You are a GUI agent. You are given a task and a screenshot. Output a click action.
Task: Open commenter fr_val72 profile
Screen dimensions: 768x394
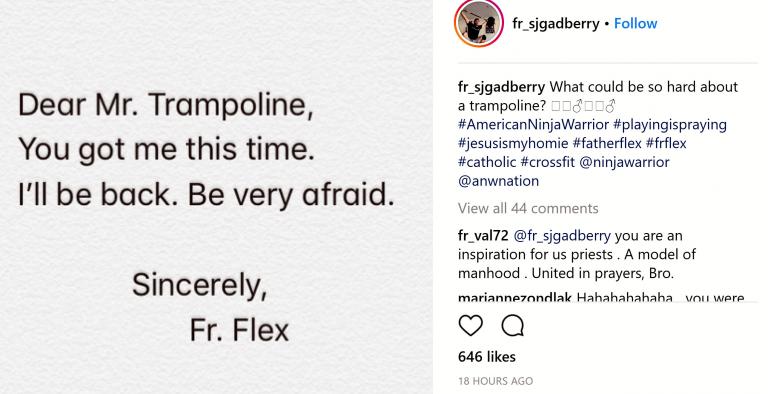coord(483,236)
